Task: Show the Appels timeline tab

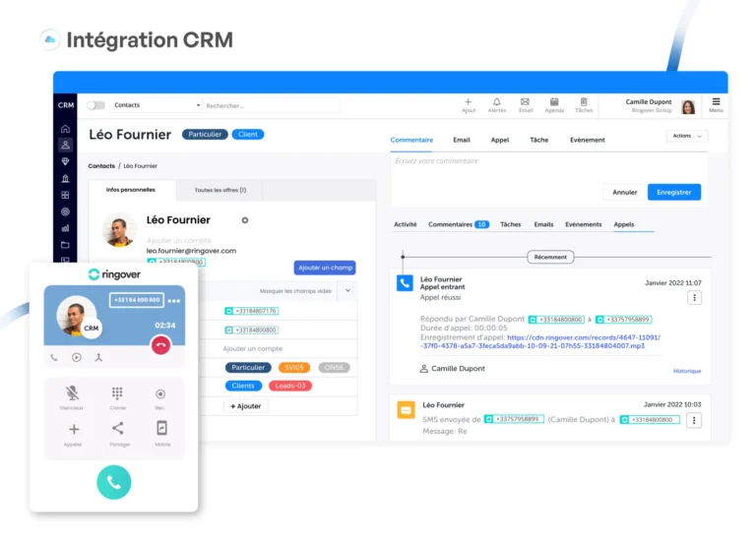Action: click(x=624, y=224)
